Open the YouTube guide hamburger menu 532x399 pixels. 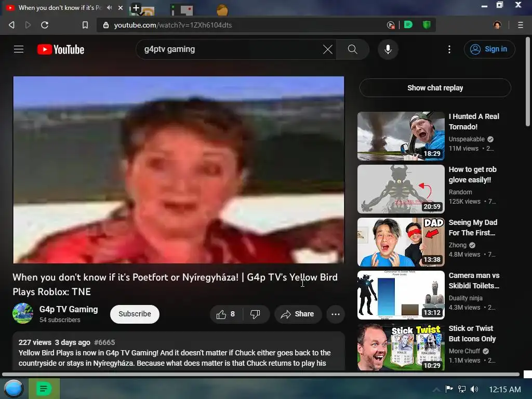pyautogui.click(x=19, y=49)
